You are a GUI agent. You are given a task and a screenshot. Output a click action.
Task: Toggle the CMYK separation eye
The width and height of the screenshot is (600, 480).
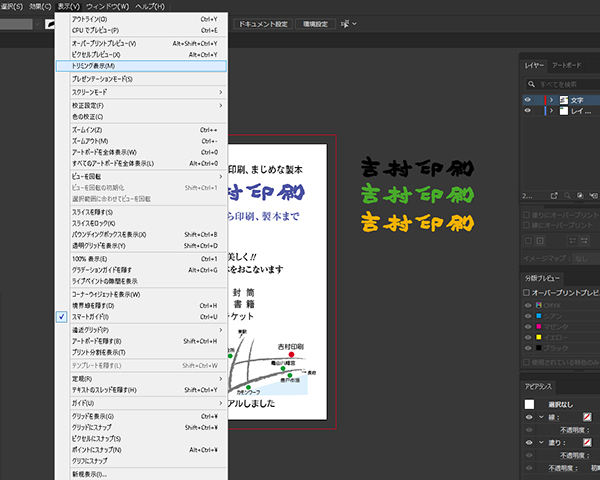pyautogui.click(x=528, y=305)
